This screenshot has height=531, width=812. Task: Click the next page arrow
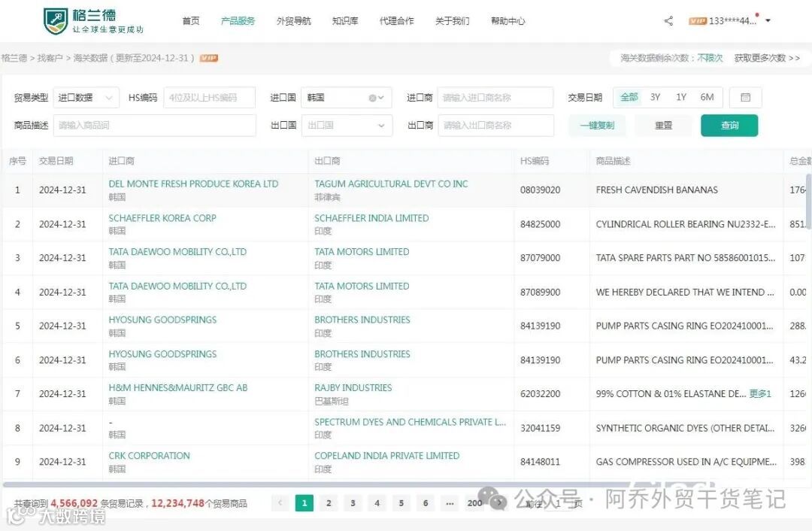498,503
